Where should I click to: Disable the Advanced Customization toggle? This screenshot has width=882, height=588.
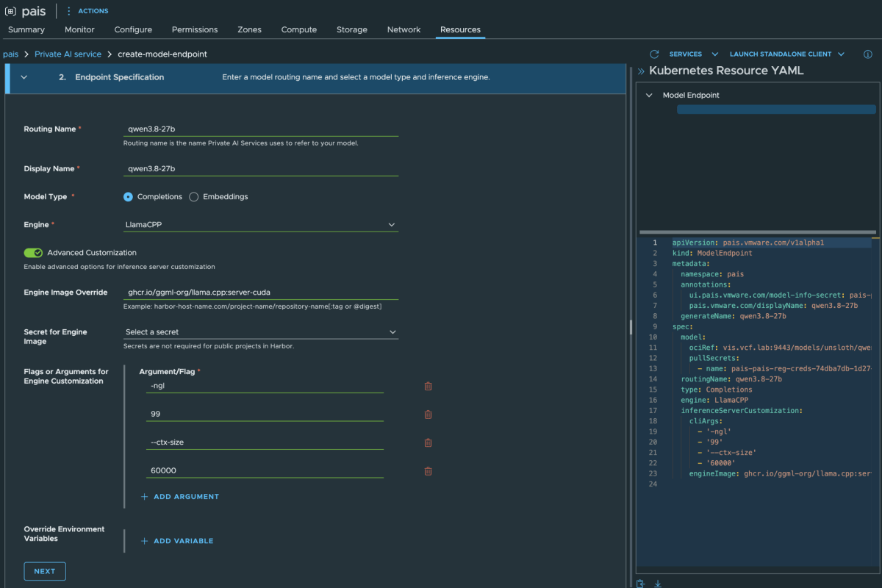point(33,253)
